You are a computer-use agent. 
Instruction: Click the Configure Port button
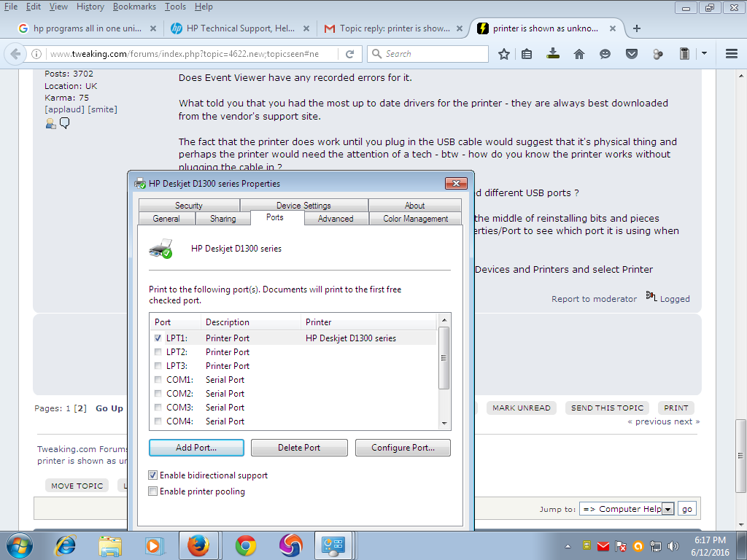click(x=403, y=448)
